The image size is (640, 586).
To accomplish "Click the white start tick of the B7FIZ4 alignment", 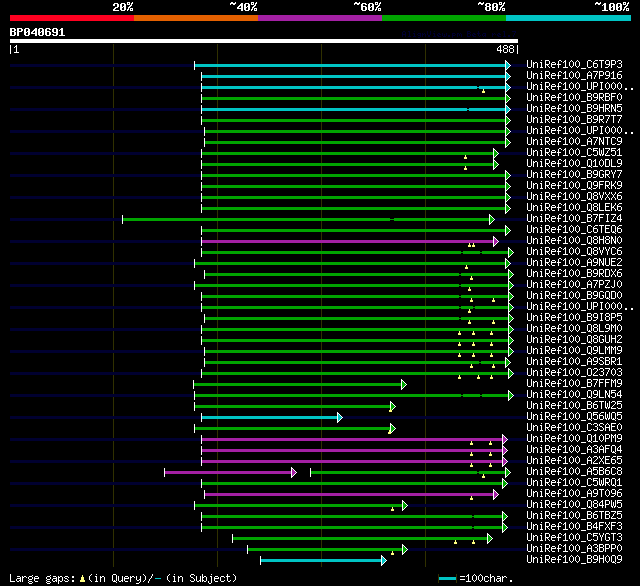I will 122,220.
